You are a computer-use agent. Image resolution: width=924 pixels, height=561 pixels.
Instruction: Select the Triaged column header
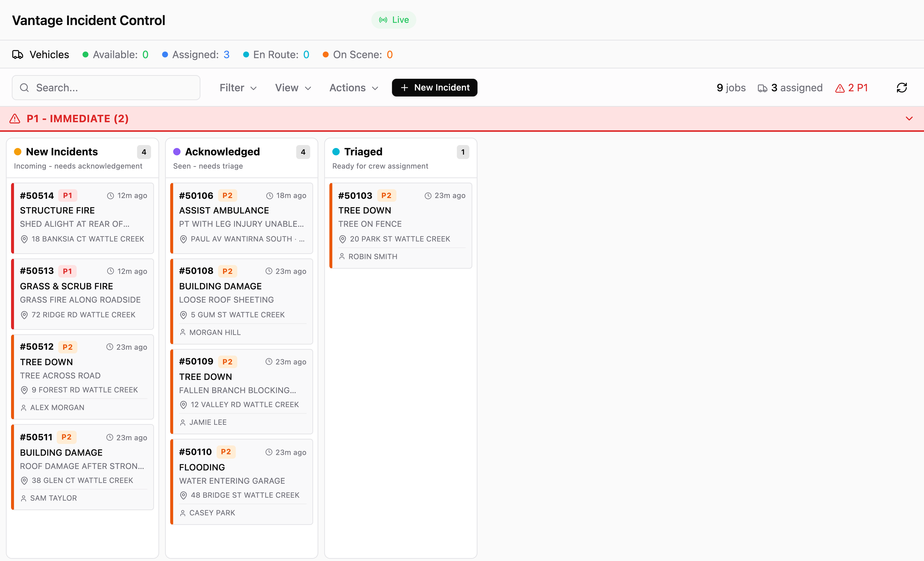point(401,158)
